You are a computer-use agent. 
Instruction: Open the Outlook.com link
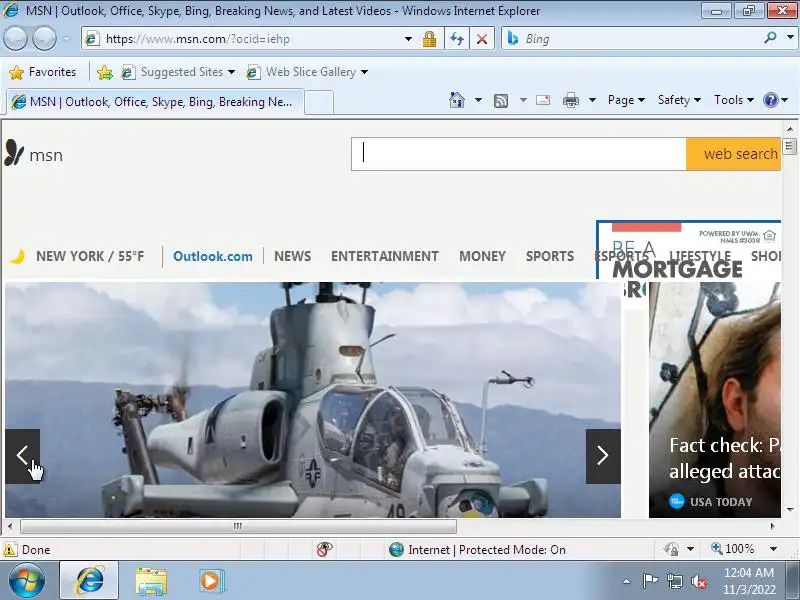(x=213, y=256)
